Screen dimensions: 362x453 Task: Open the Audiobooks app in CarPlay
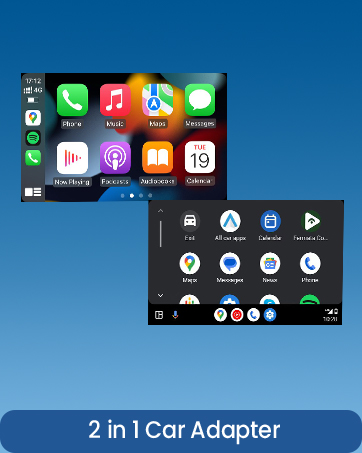coord(157,158)
